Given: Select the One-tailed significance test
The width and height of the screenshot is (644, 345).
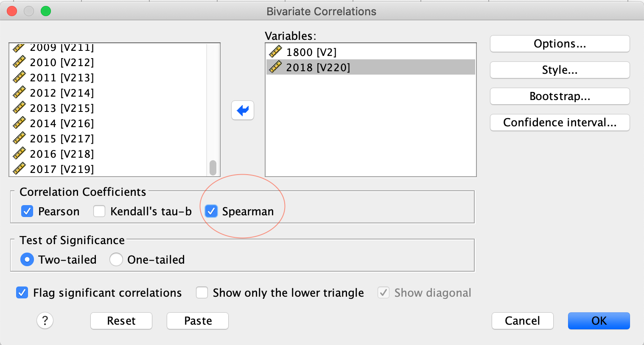Looking at the screenshot, I should (x=116, y=259).
